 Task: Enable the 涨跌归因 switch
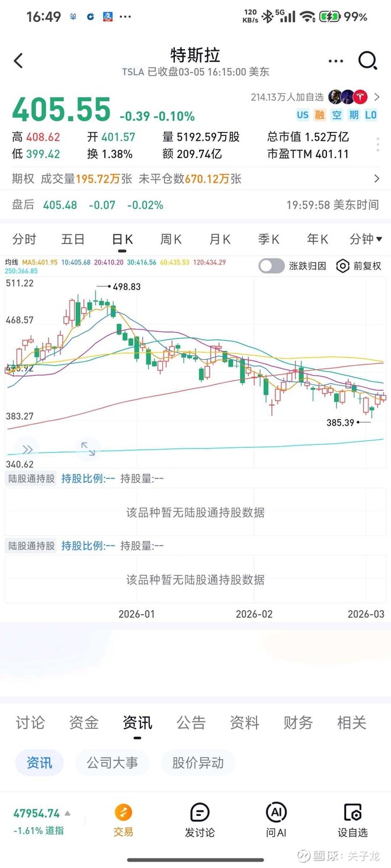point(271,266)
